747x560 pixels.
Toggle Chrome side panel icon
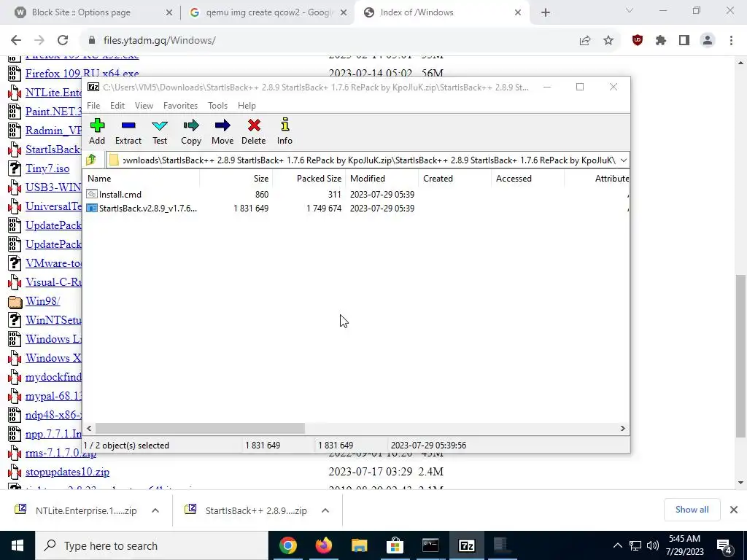pyautogui.click(x=684, y=41)
